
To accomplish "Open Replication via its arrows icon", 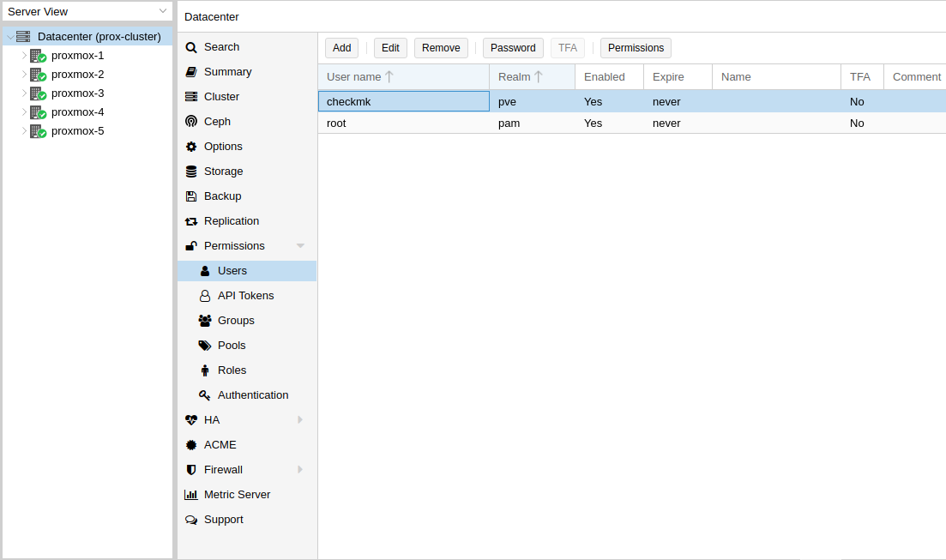I will 190,220.
